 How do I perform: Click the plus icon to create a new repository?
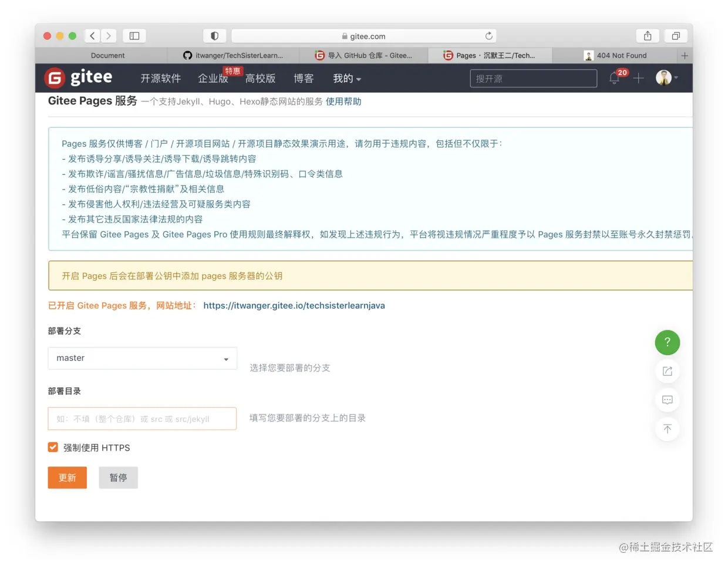coord(638,78)
